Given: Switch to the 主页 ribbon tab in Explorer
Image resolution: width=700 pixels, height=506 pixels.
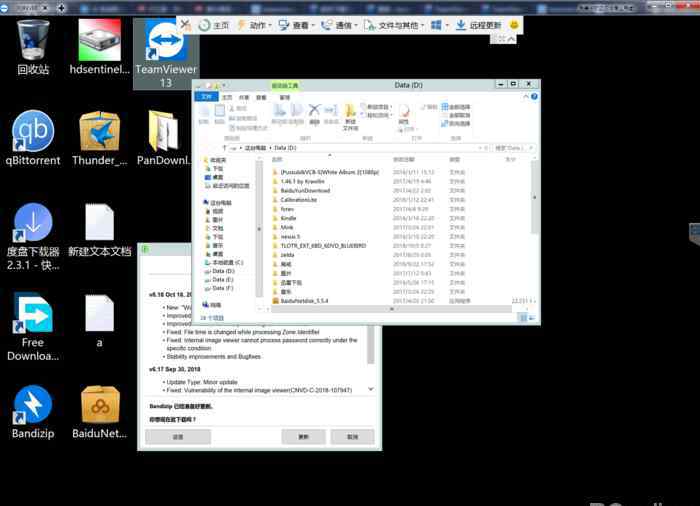Looking at the screenshot, I should (227, 97).
